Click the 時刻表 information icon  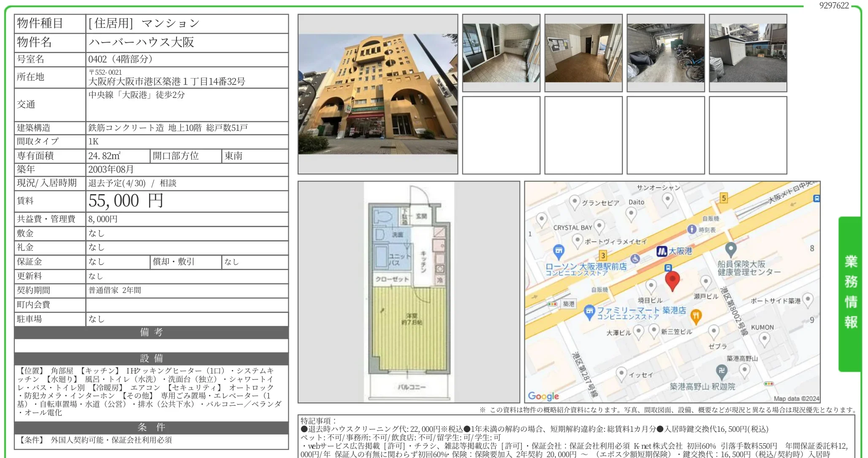[x=692, y=230]
